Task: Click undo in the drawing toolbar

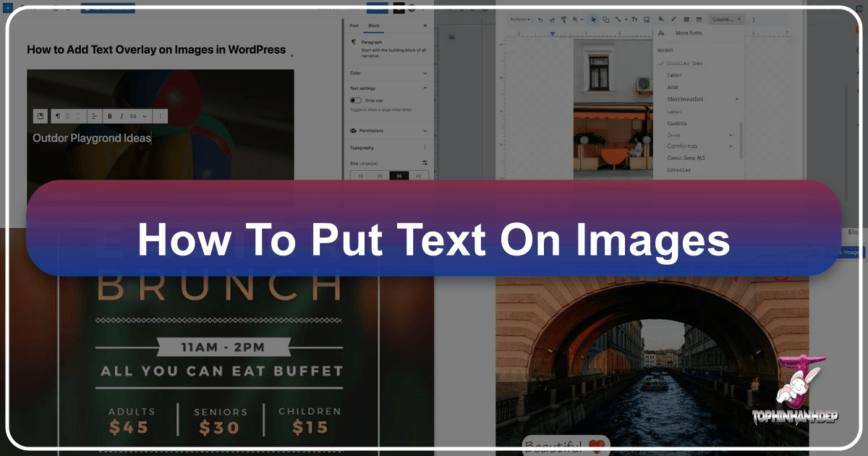Action: point(540,20)
